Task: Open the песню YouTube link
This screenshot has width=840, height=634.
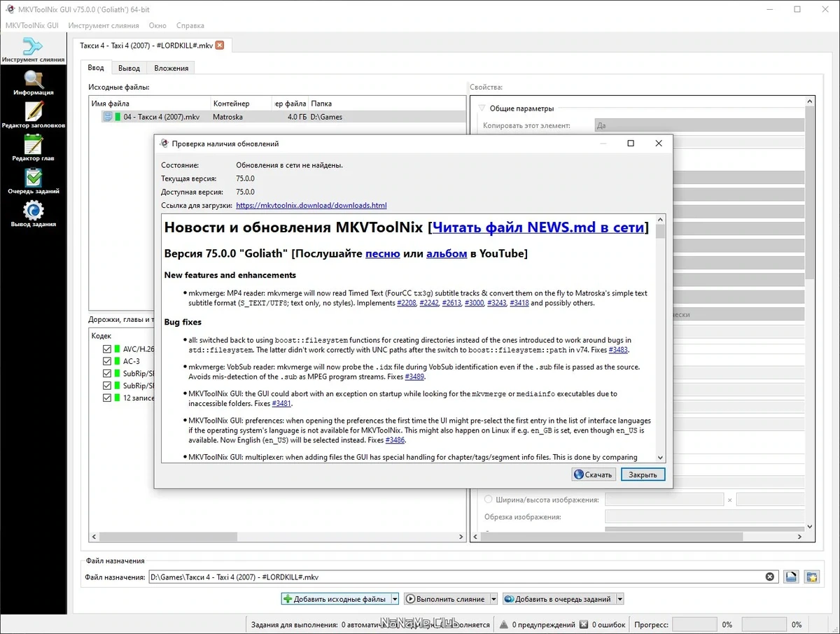Action: [383, 253]
